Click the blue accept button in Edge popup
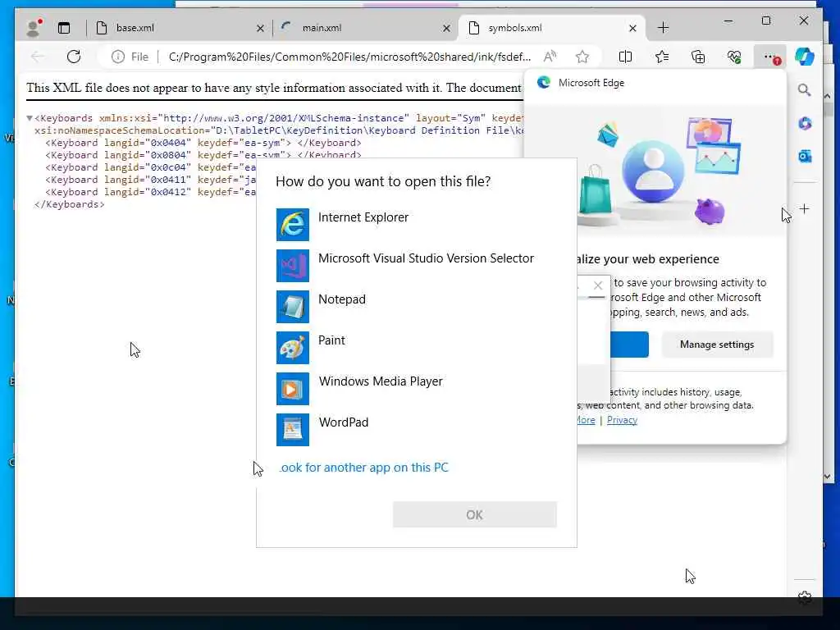 (629, 345)
